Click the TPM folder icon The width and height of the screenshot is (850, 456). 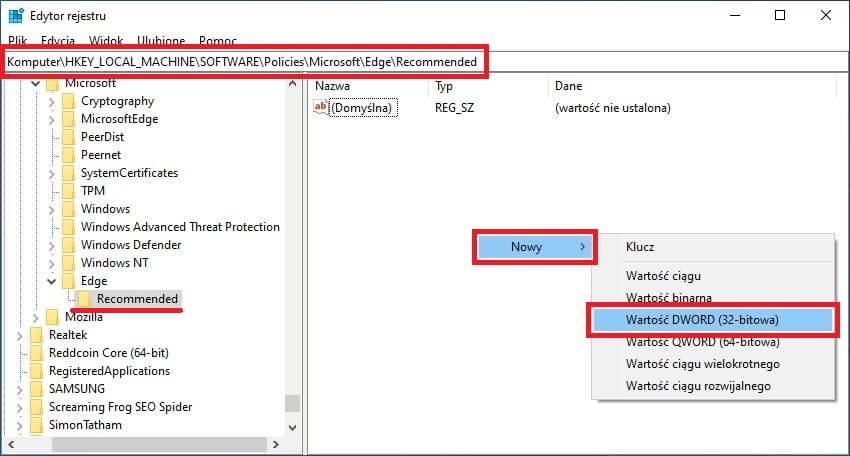(68, 191)
